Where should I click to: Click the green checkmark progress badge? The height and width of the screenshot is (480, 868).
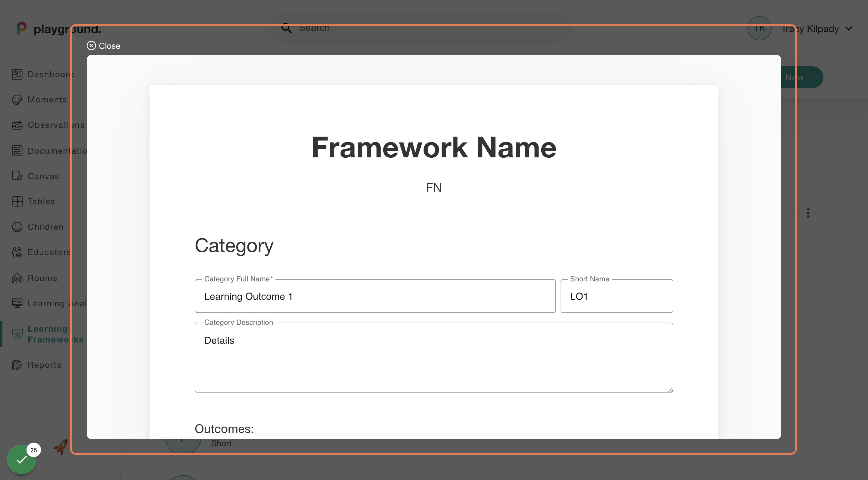[x=22, y=459]
